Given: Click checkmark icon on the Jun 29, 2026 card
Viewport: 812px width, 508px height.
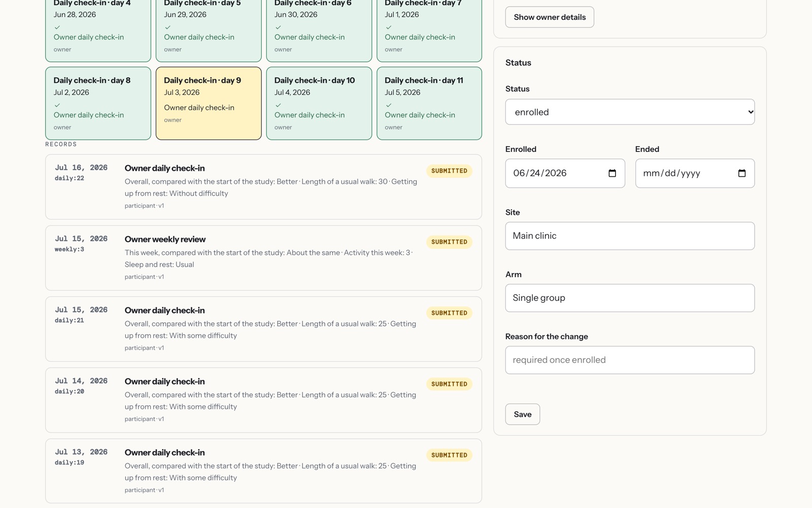Looking at the screenshot, I should (167, 27).
